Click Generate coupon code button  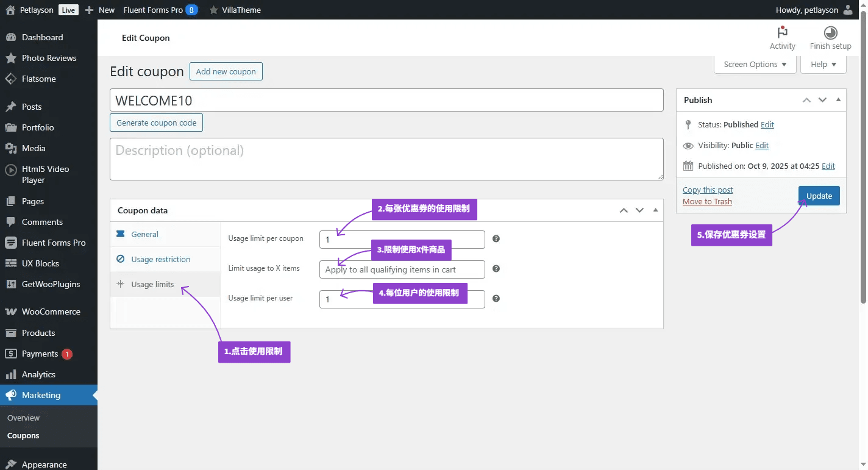[156, 123]
